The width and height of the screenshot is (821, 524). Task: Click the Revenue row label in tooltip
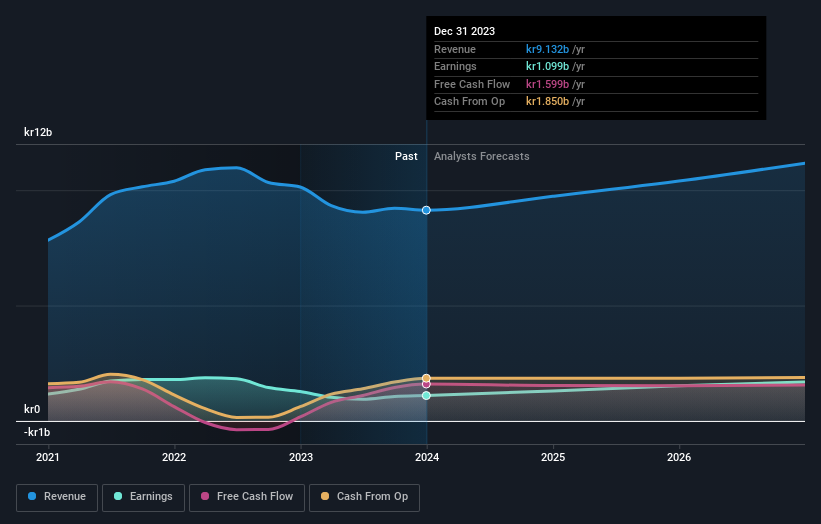455,49
